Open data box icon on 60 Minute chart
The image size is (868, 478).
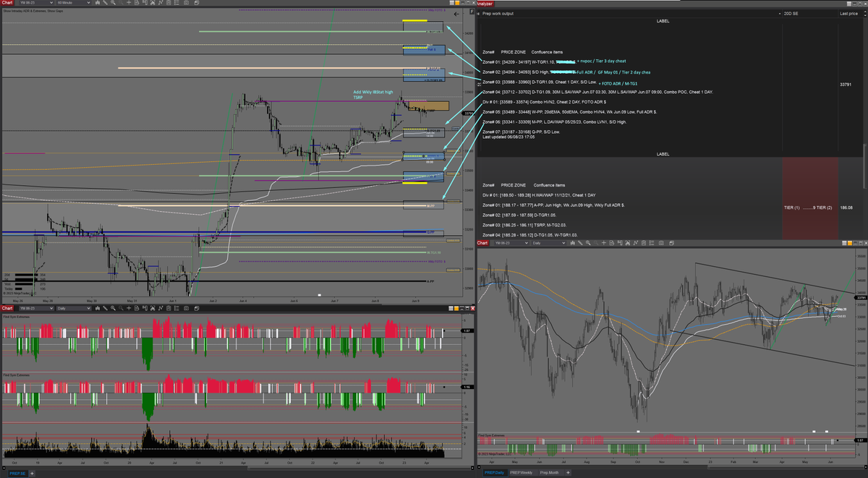pos(137,3)
